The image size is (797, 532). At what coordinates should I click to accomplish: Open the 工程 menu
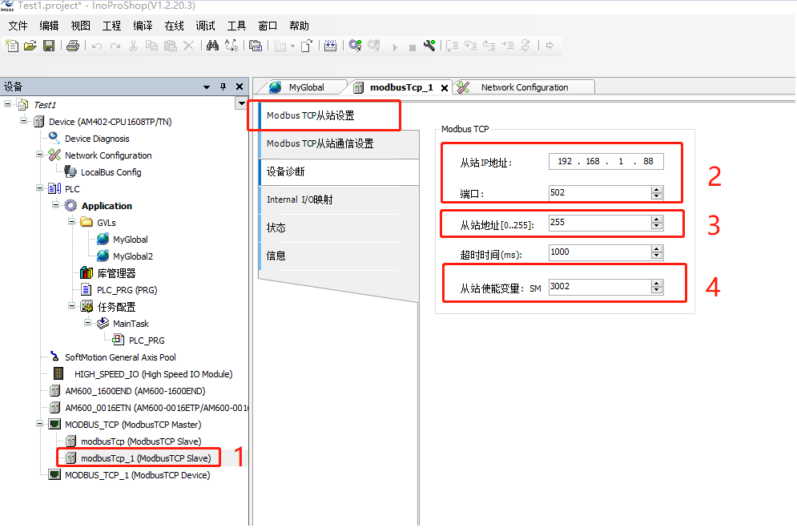point(112,26)
